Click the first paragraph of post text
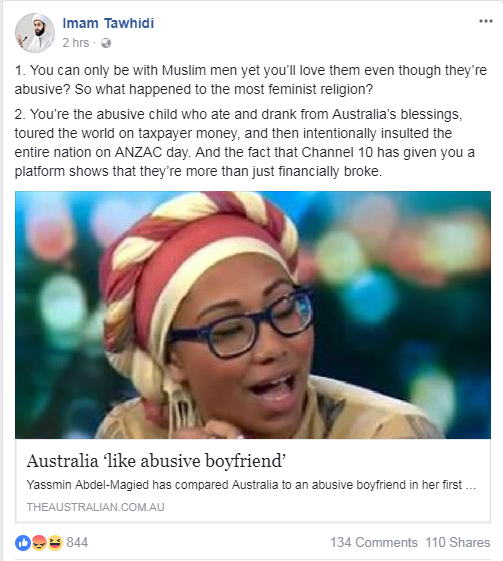Screen dimensions: 503x561 [250, 80]
